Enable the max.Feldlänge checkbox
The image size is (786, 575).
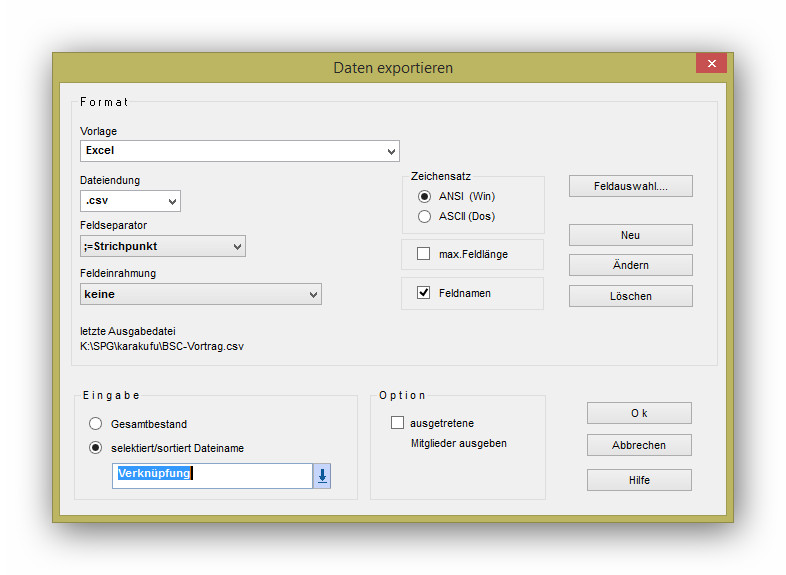424,254
